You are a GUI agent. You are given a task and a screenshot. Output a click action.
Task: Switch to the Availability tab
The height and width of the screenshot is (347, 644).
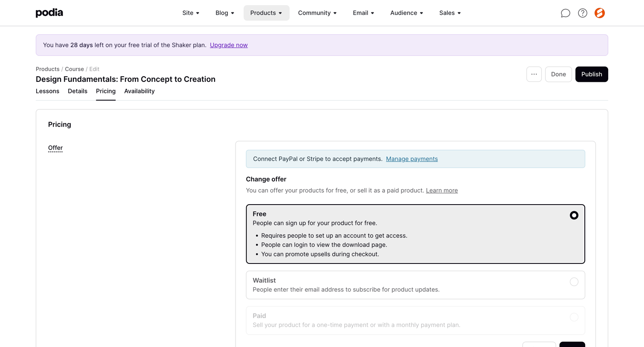(x=139, y=91)
